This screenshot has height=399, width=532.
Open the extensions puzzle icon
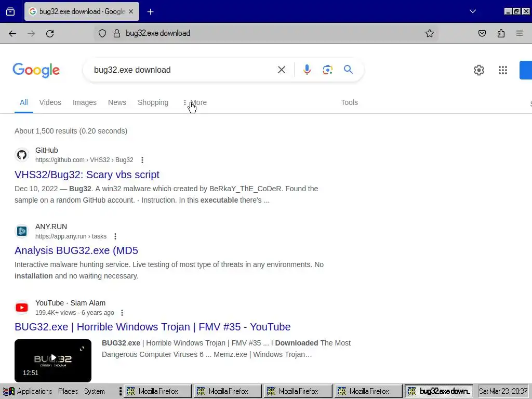click(x=501, y=33)
